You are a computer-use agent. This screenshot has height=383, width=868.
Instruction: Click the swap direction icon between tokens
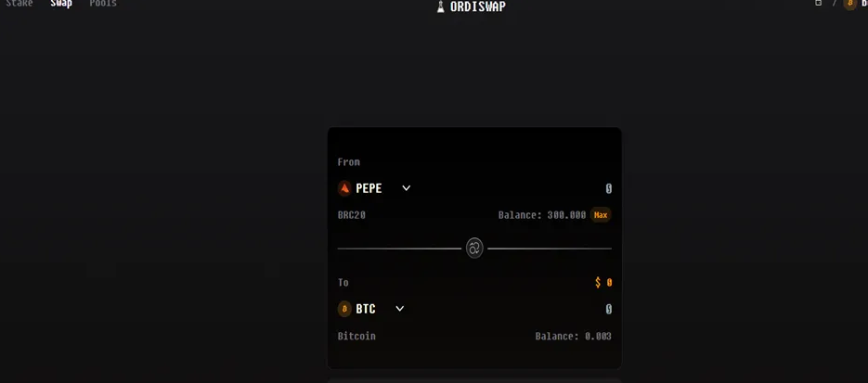474,249
